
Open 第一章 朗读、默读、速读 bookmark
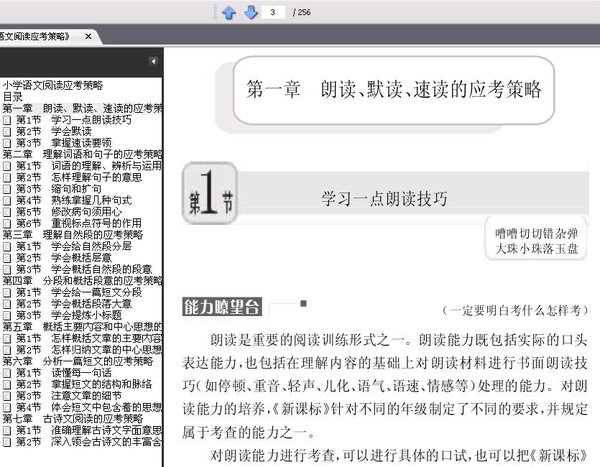click(x=83, y=108)
